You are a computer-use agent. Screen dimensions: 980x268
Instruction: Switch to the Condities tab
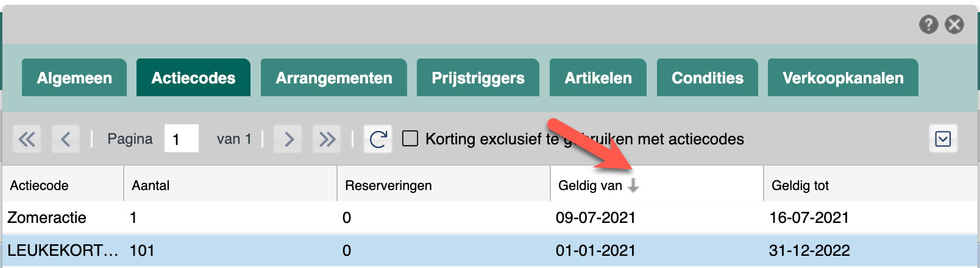click(x=707, y=77)
